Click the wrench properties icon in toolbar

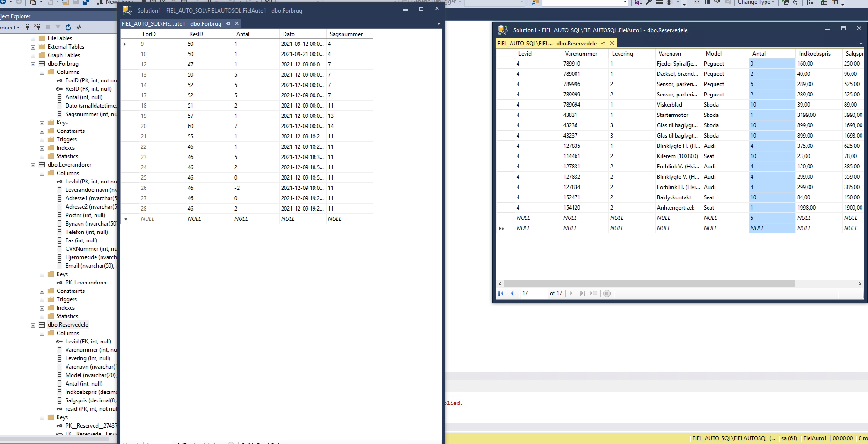649,2
